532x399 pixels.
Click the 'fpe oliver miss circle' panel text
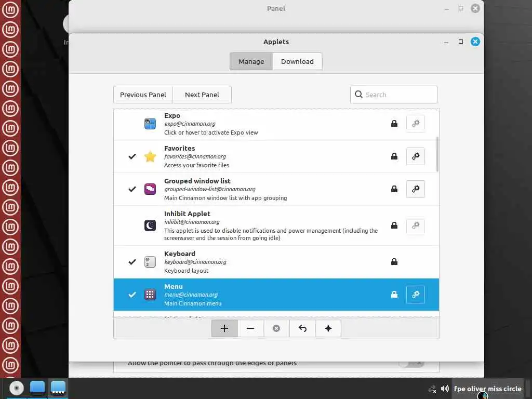pyautogui.click(x=487, y=389)
